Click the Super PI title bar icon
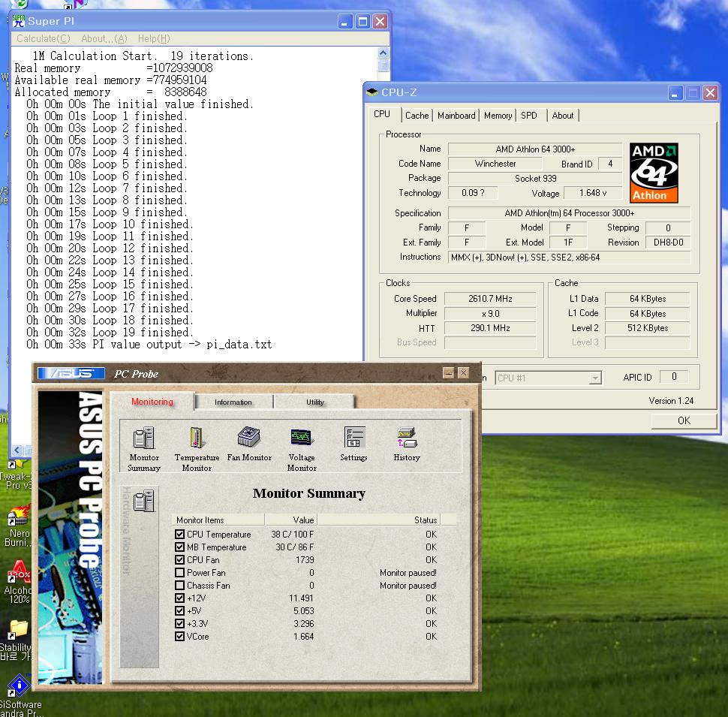Screen dimensions: 728x717 pos(19,21)
